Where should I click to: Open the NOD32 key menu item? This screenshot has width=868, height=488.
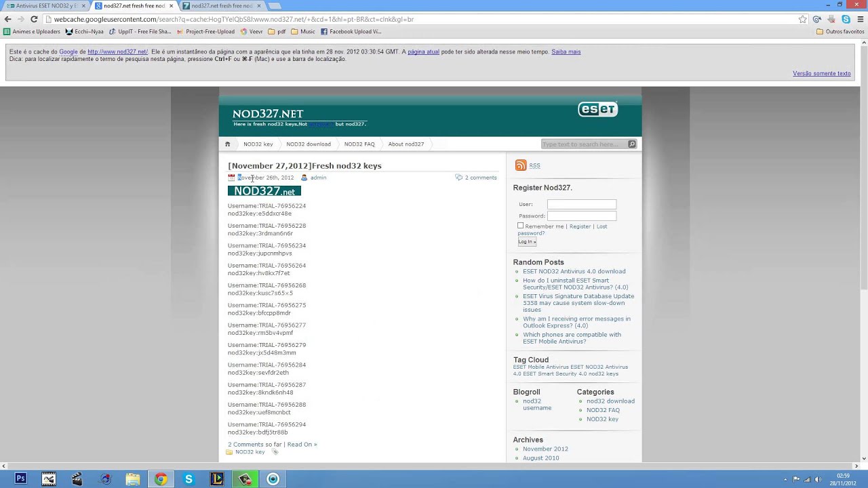pos(258,144)
